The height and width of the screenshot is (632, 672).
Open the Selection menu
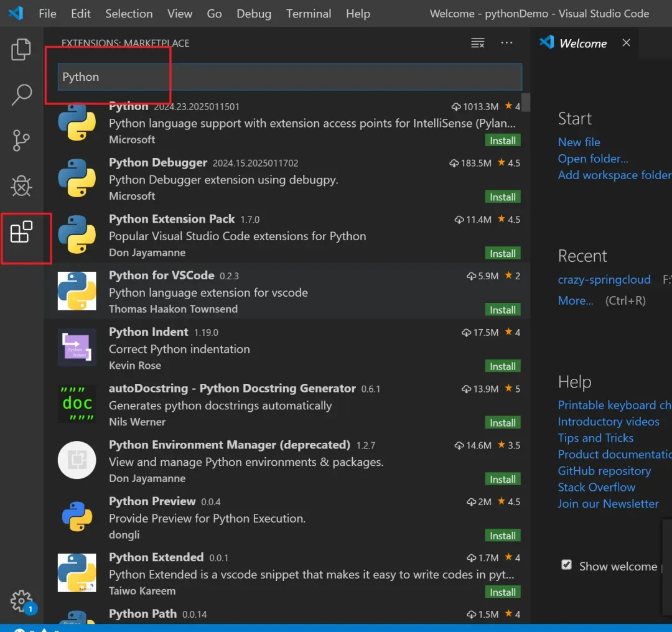point(129,14)
